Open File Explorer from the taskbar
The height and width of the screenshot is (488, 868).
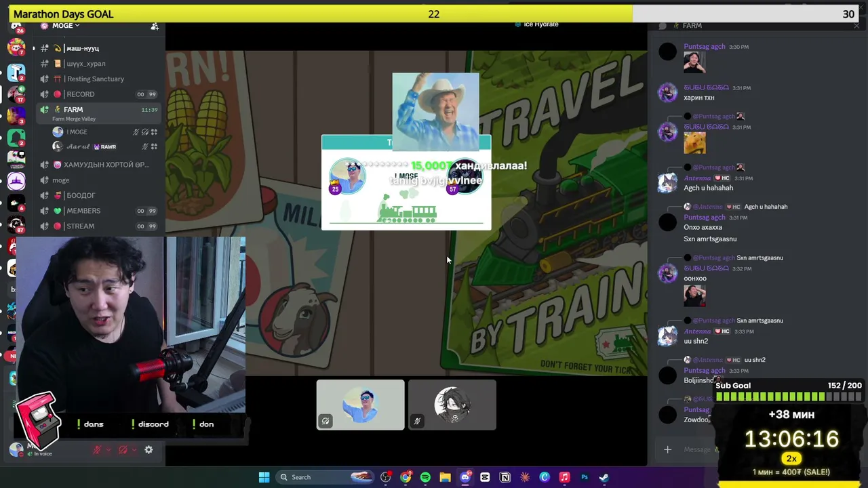(445, 477)
